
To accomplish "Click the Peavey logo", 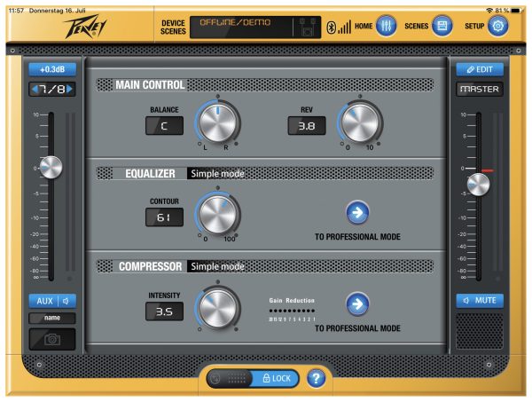I will [85, 27].
